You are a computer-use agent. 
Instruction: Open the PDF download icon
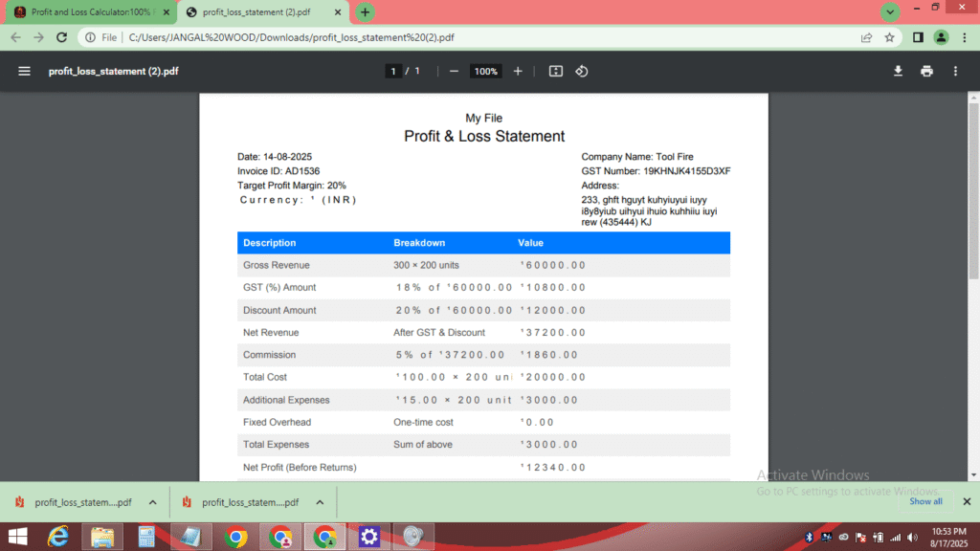pos(897,71)
